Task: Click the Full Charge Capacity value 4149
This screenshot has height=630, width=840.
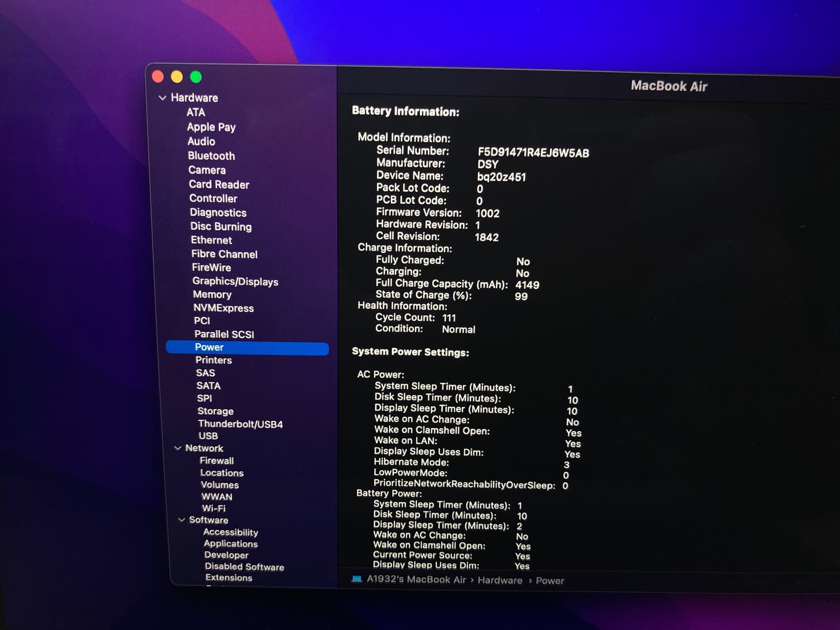Action: (527, 285)
